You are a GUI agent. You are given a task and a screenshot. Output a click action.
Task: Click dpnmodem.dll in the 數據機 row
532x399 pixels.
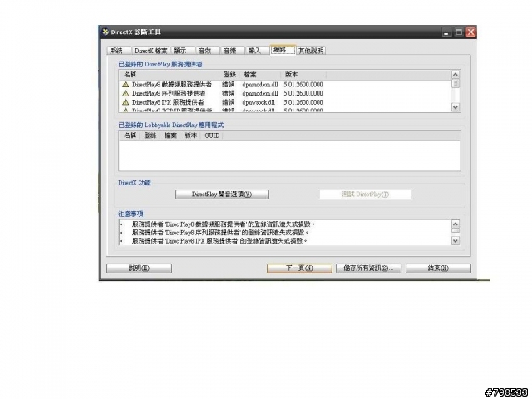(260, 85)
